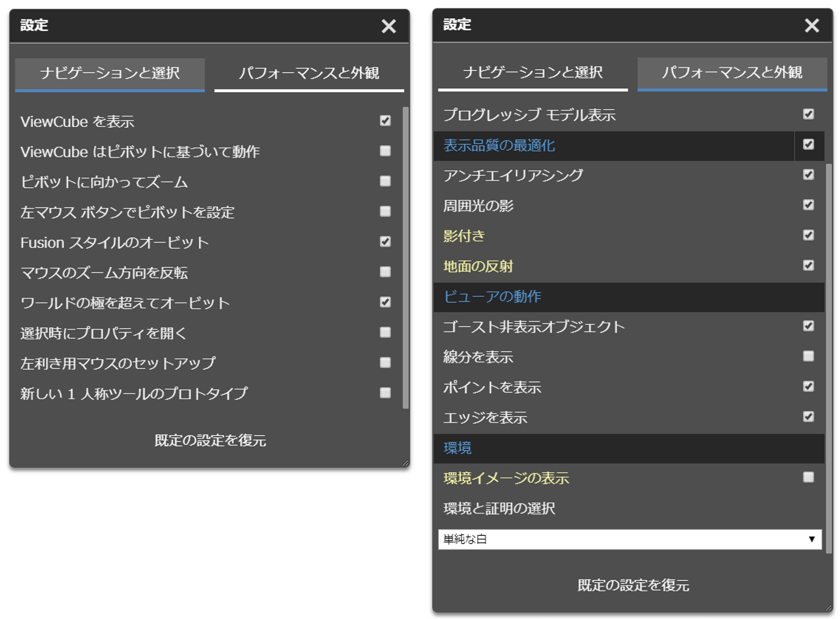Open the 単純な白 environment dropdown

[x=631, y=538]
